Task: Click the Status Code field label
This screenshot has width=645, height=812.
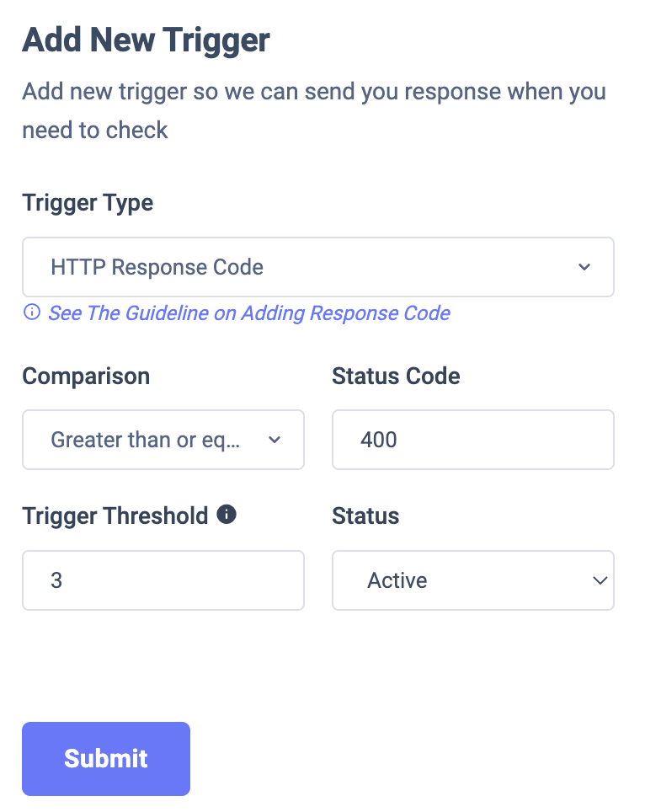Action: pos(396,376)
